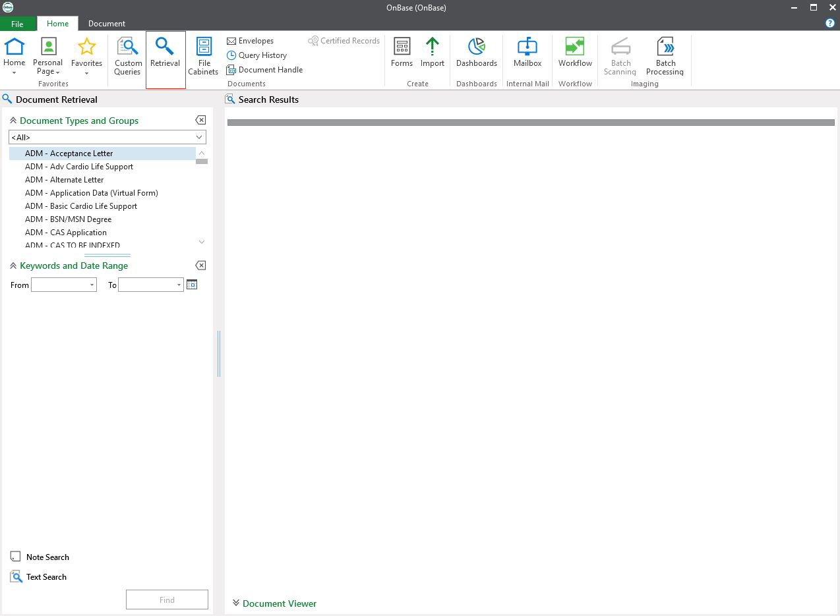Open Batch Processing
This screenshot has height=616, width=840.
665,56
